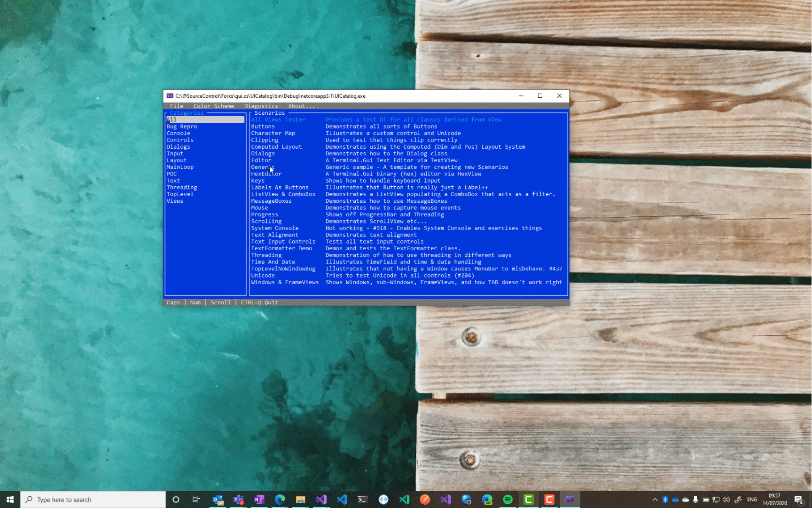Open the Windows Start menu
The image size is (812, 508).
(x=10, y=500)
